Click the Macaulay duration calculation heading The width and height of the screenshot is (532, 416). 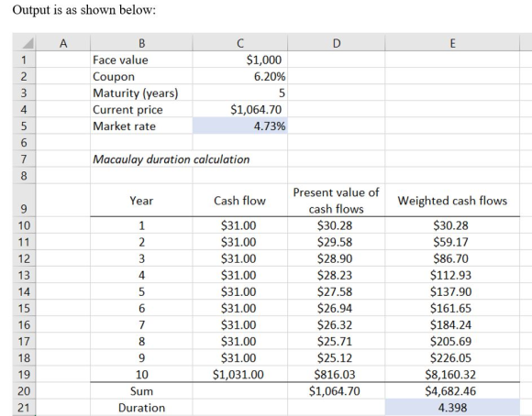172,159
